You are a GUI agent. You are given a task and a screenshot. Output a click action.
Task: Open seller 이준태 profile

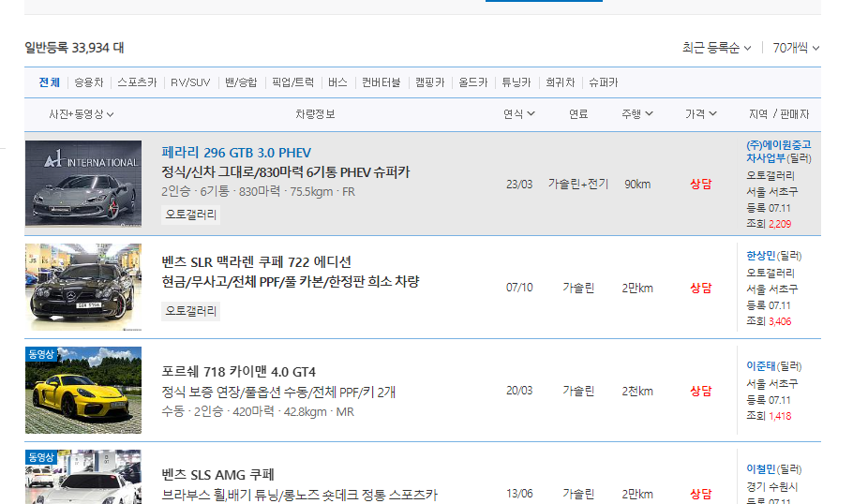pos(760,366)
